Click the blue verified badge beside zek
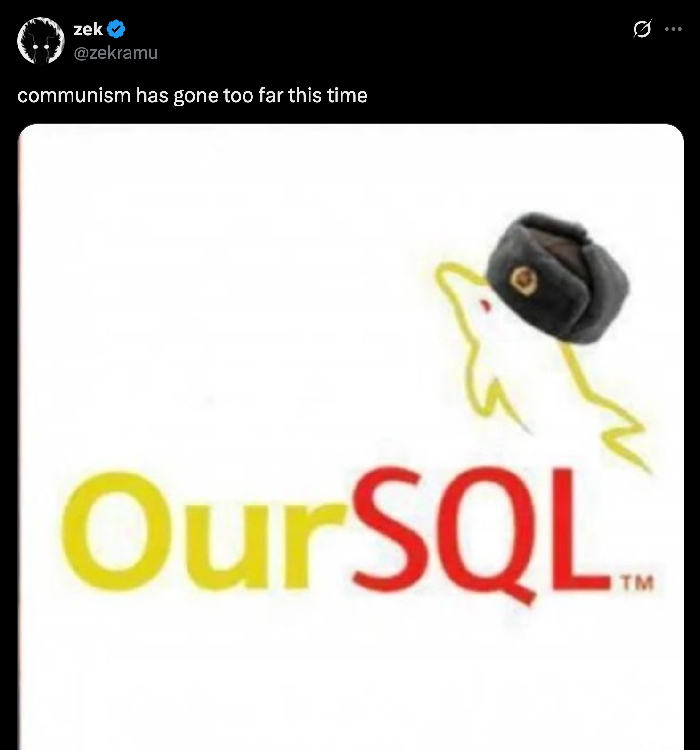The height and width of the screenshot is (750, 700). point(116,30)
